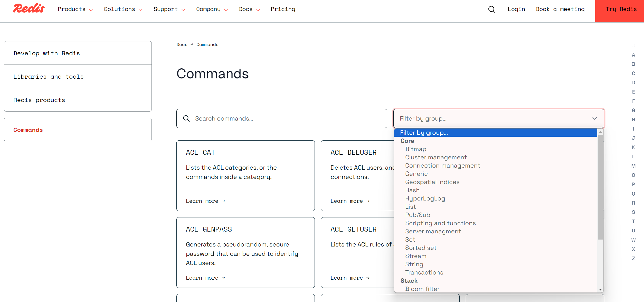Viewport: 644px width, 302px height.
Task: Select Hash from the group filter list
Action: click(x=412, y=190)
